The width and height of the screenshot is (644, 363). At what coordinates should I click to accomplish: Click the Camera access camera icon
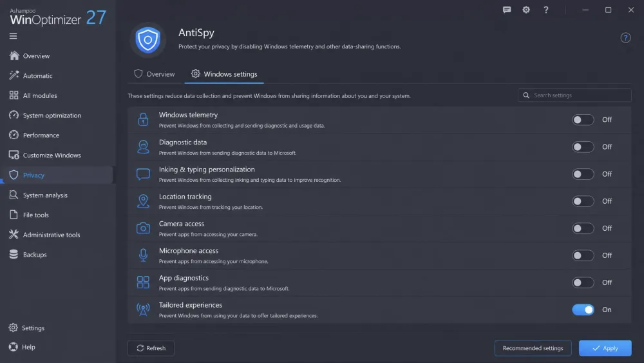point(143,228)
